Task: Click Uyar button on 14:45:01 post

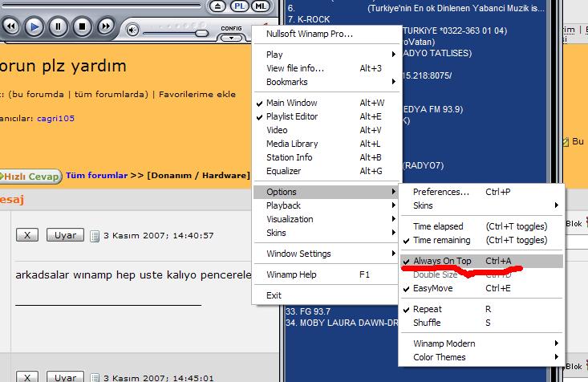Action: (x=65, y=376)
